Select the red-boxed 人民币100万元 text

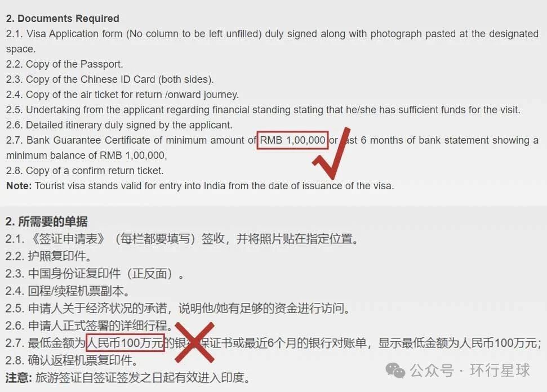click(x=125, y=343)
